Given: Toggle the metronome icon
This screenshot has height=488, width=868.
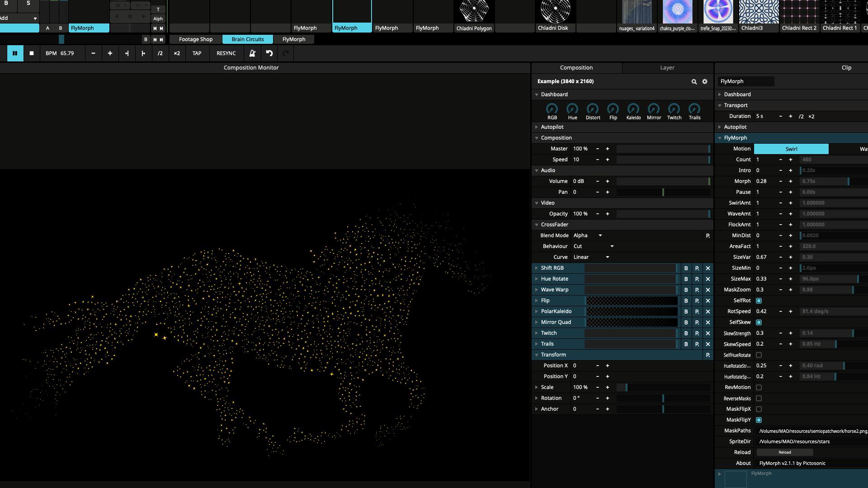Looking at the screenshot, I should [252, 53].
